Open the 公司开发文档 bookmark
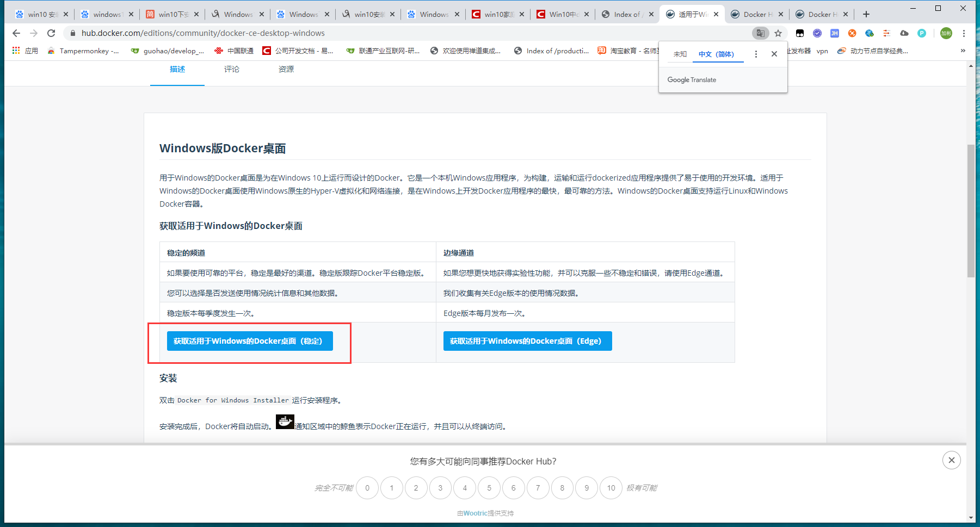Viewport: 980px width, 527px height. (x=298, y=51)
